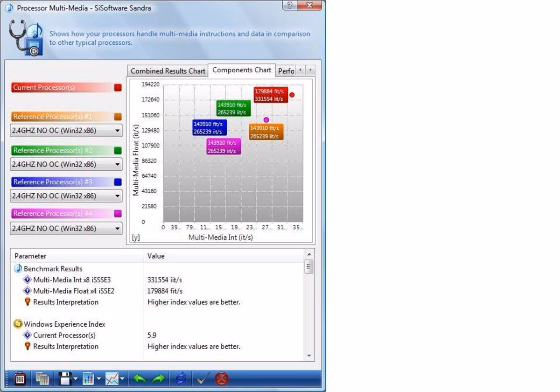Click the results list scrollbar thumb

[308, 266]
